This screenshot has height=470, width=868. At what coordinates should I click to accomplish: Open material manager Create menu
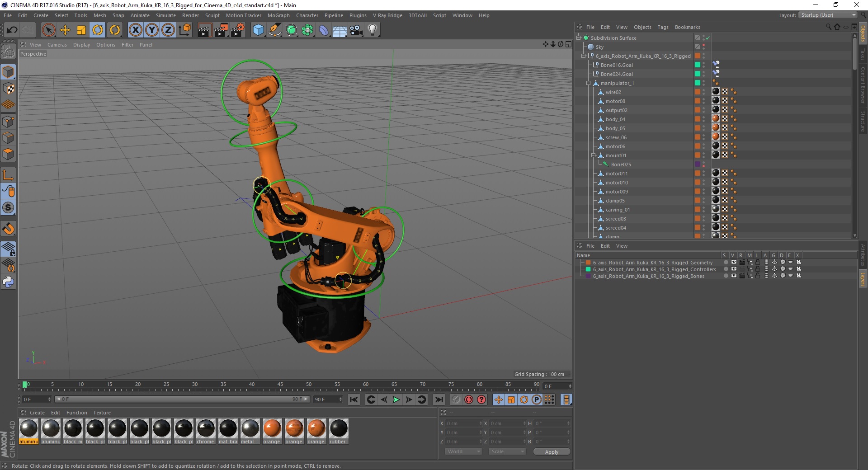click(37, 413)
